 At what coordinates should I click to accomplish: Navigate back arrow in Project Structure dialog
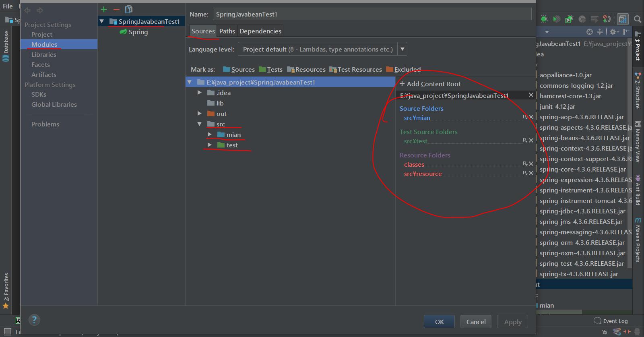[x=27, y=10]
